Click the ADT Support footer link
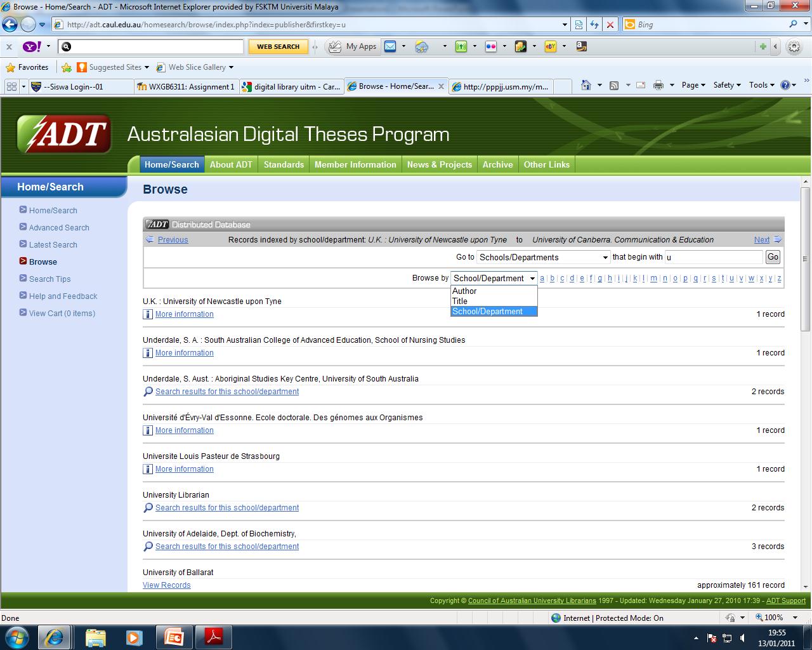 coord(785,600)
